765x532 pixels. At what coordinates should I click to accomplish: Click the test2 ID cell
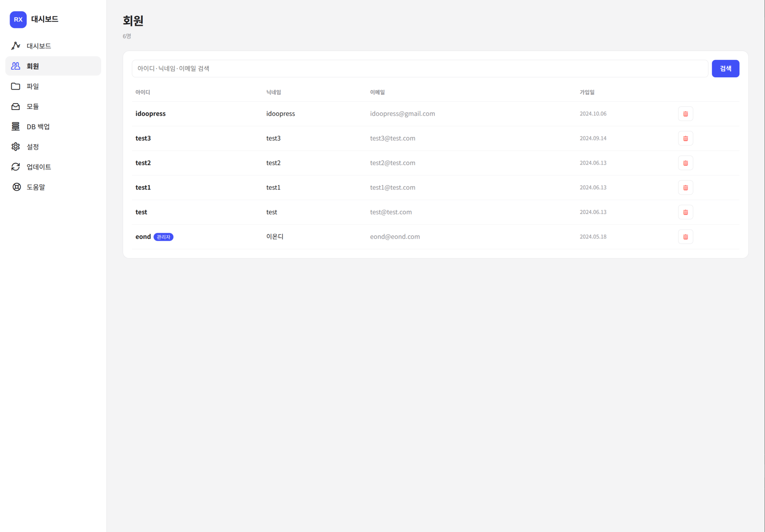click(x=143, y=163)
